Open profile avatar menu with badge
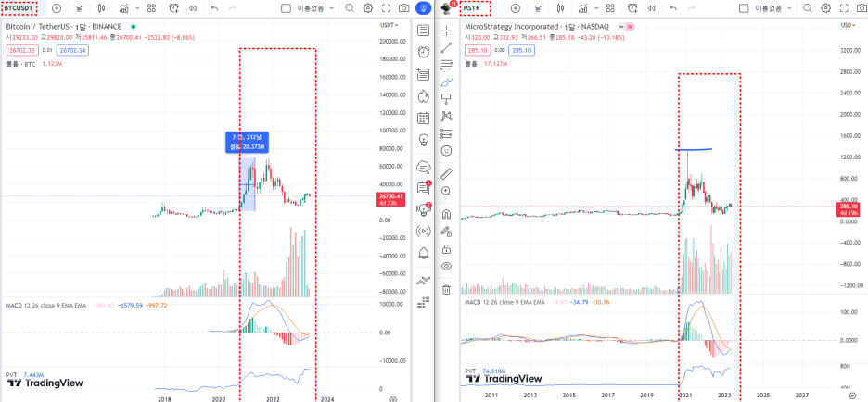The image size is (868, 402). click(x=447, y=8)
